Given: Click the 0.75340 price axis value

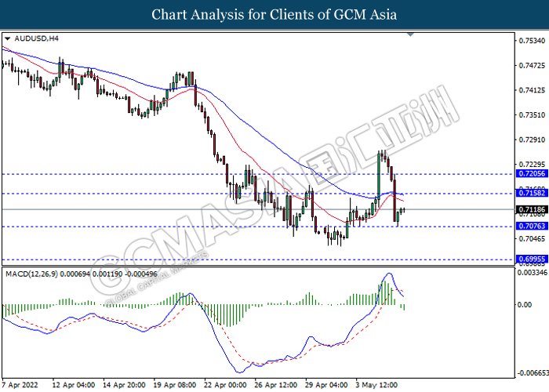Looking at the screenshot, I should [x=532, y=41].
